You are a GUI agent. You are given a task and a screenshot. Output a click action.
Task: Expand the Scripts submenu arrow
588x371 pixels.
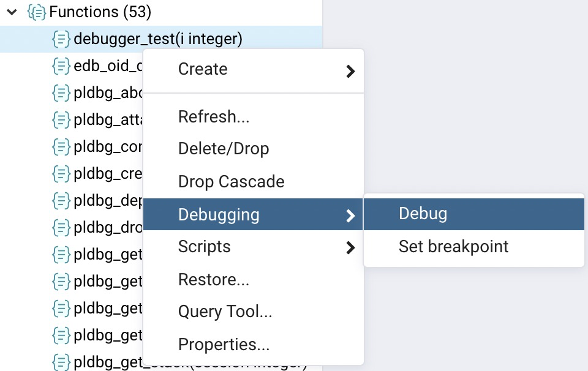[350, 247]
